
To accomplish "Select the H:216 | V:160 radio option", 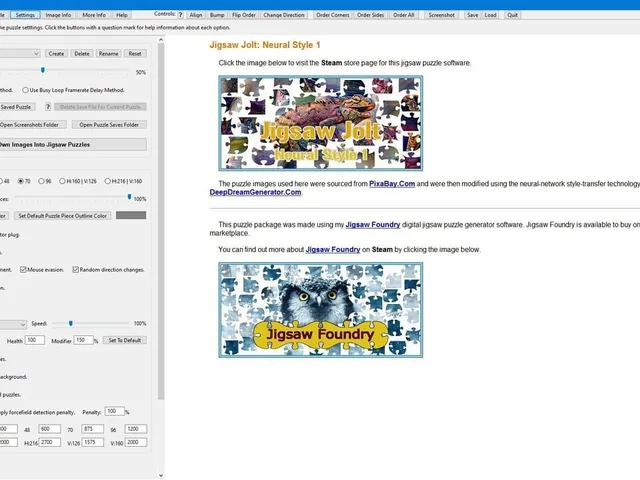I will click(x=108, y=181).
